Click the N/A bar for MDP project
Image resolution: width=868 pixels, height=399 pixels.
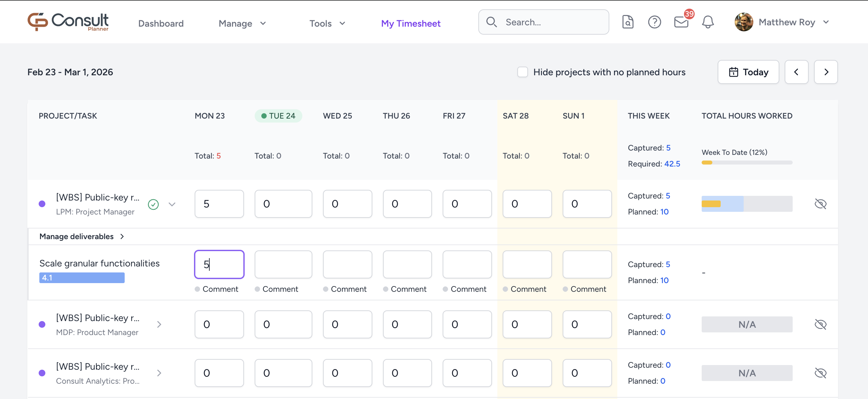click(x=747, y=325)
